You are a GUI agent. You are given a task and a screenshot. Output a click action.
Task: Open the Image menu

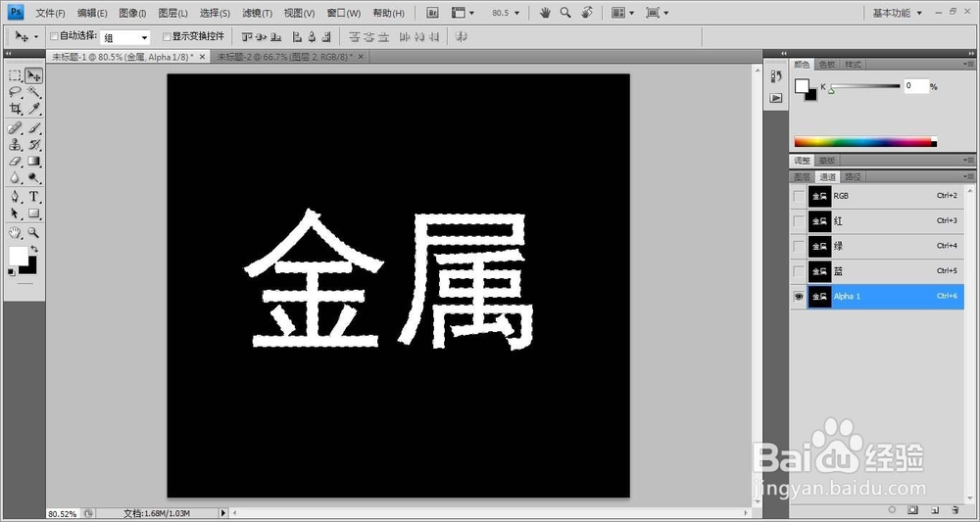[x=132, y=13]
